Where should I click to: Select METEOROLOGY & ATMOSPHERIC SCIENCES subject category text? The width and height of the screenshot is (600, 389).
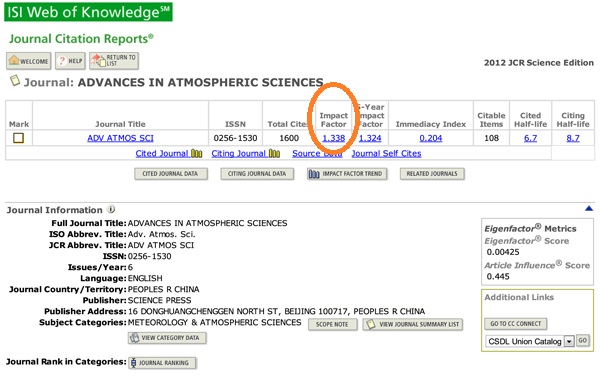click(x=214, y=322)
